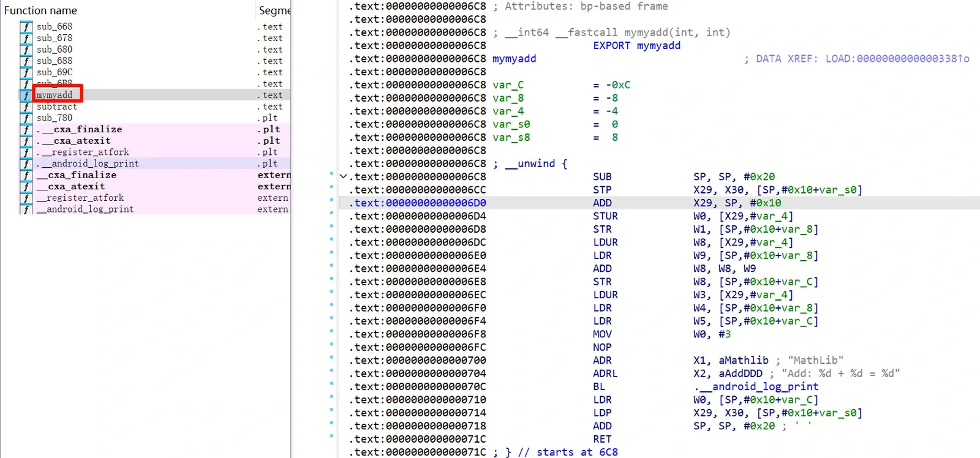Screen dimensions: 980x458
Task: Select the highlighted address .text:00000000000006D0
Action: click(x=418, y=203)
